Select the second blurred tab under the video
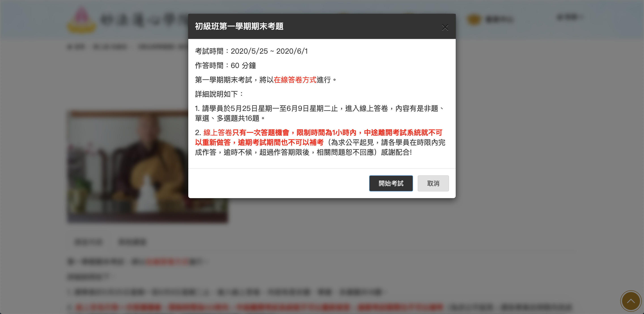The width and height of the screenshot is (644, 314). (132, 242)
